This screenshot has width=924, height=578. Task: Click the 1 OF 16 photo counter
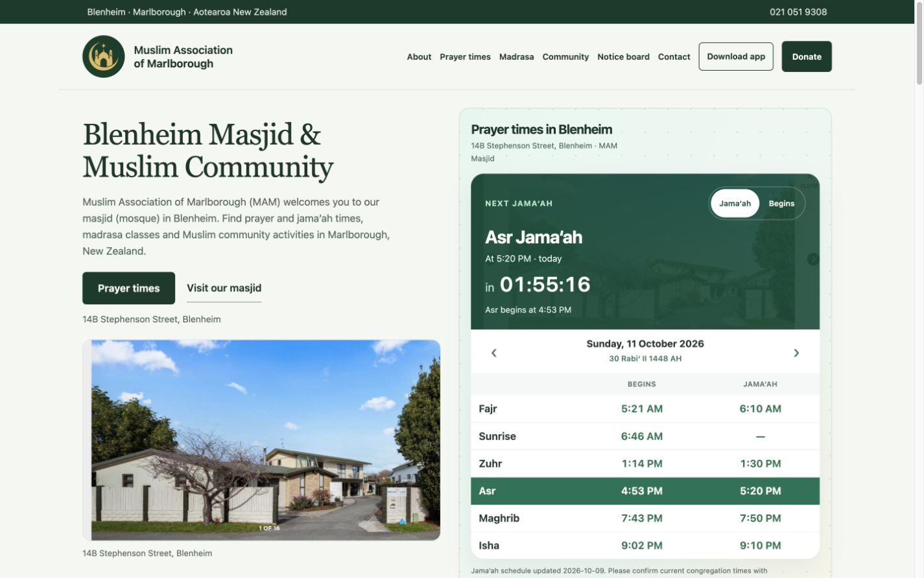click(269, 528)
